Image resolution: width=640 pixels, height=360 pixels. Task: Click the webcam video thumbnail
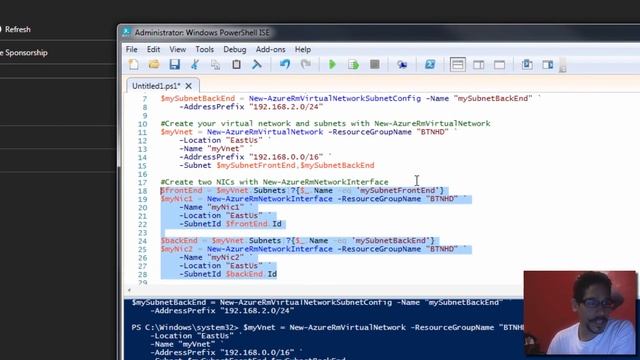pyautogui.click(x=580, y=313)
